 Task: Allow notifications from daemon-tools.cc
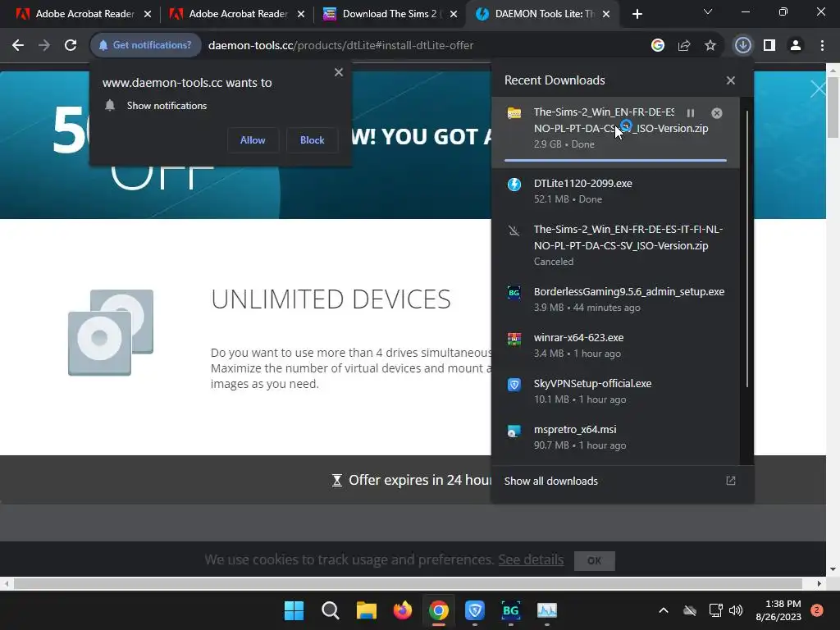click(253, 140)
